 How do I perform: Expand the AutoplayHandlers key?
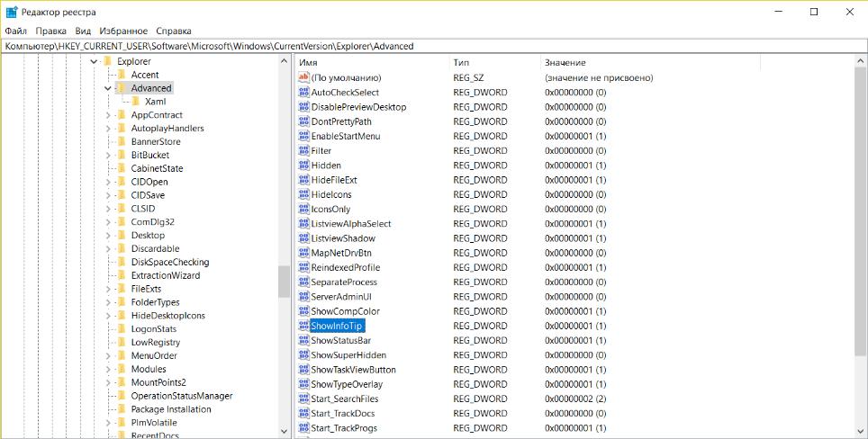pyautogui.click(x=108, y=129)
